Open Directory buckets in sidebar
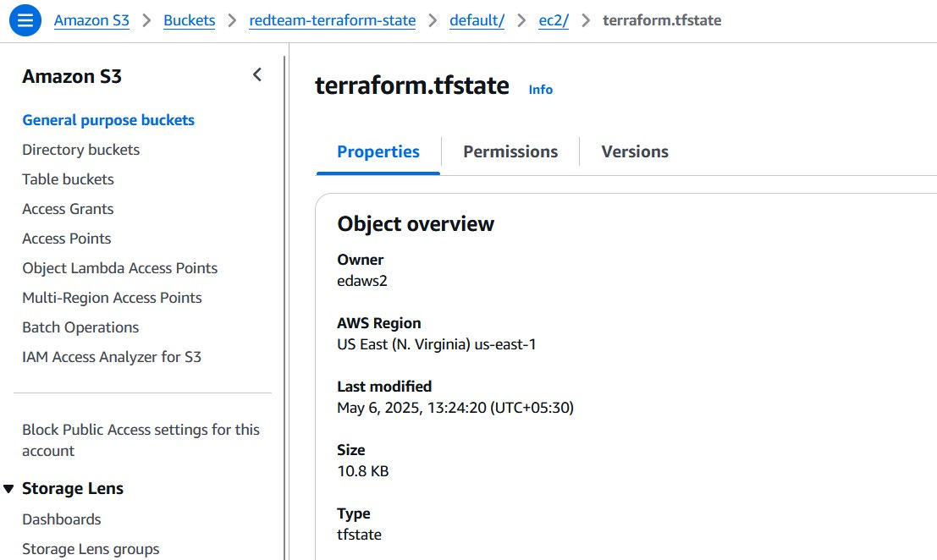This screenshot has width=937, height=560. [x=80, y=150]
